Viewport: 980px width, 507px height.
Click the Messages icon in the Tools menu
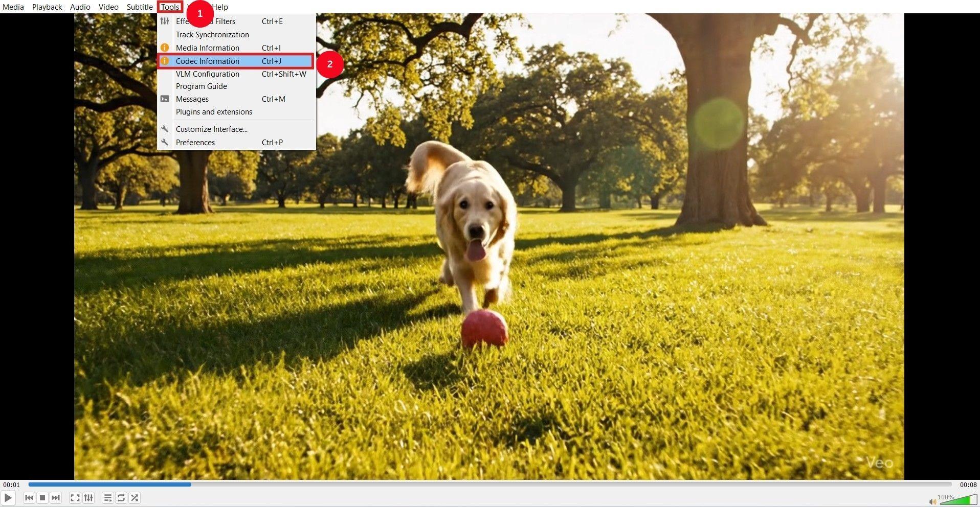coord(165,98)
